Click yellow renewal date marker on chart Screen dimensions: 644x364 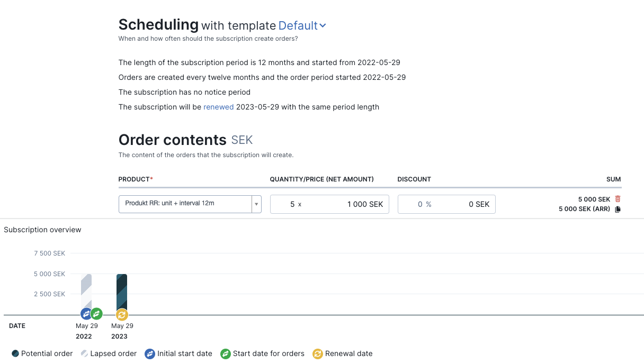point(122,314)
